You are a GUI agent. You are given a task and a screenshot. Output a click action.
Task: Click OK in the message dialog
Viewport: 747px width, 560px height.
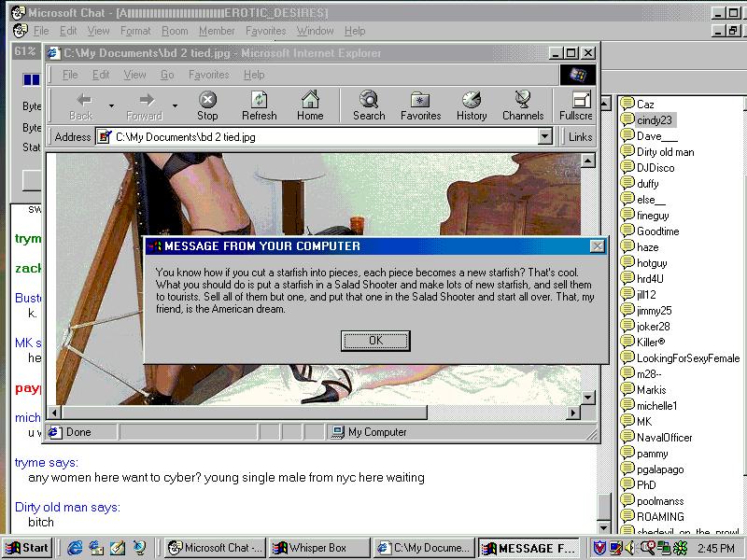pyautogui.click(x=375, y=341)
